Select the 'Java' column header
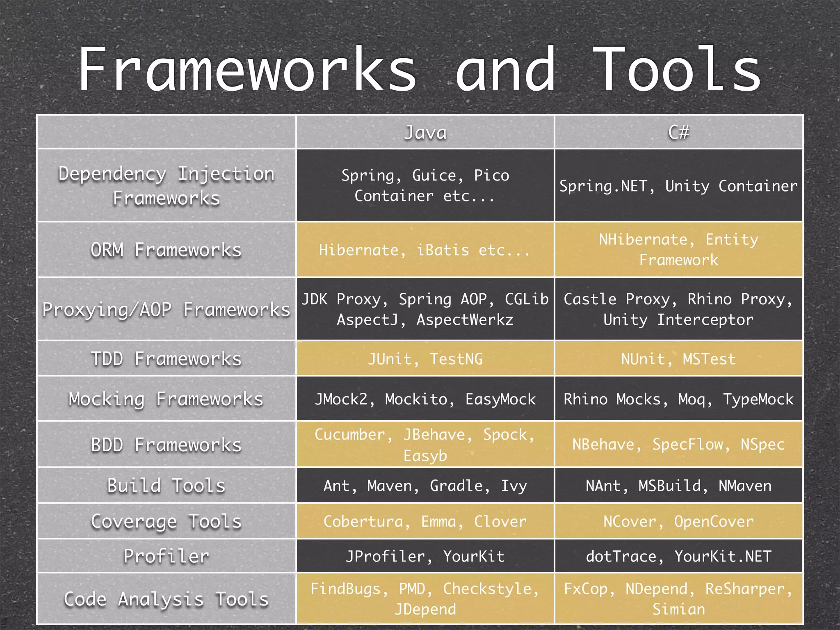Screen dimensions: 840x630 [x=425, y=132]
